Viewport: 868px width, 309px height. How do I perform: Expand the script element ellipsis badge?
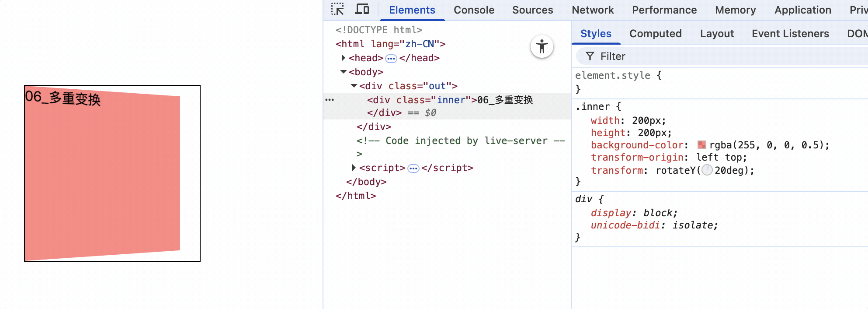[x=413, y=169]
